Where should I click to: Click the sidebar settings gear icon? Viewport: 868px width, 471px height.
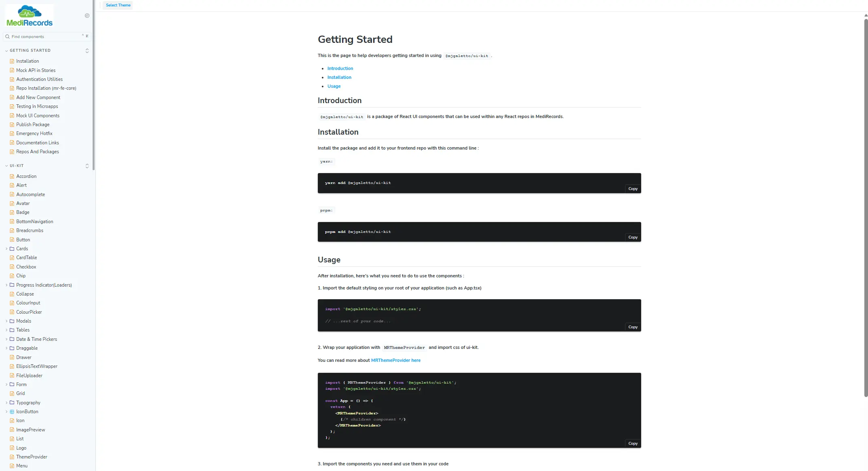(87, 16)
